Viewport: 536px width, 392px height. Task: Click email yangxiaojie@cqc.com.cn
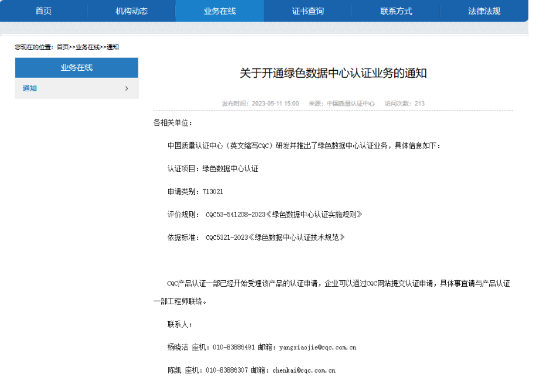pyautogui.click(x=317, y=348)
